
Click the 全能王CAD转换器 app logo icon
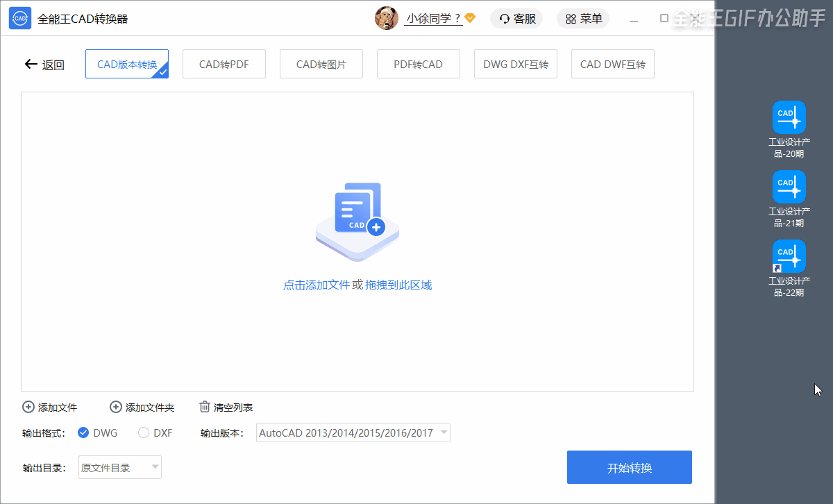[x=19, y=17]
